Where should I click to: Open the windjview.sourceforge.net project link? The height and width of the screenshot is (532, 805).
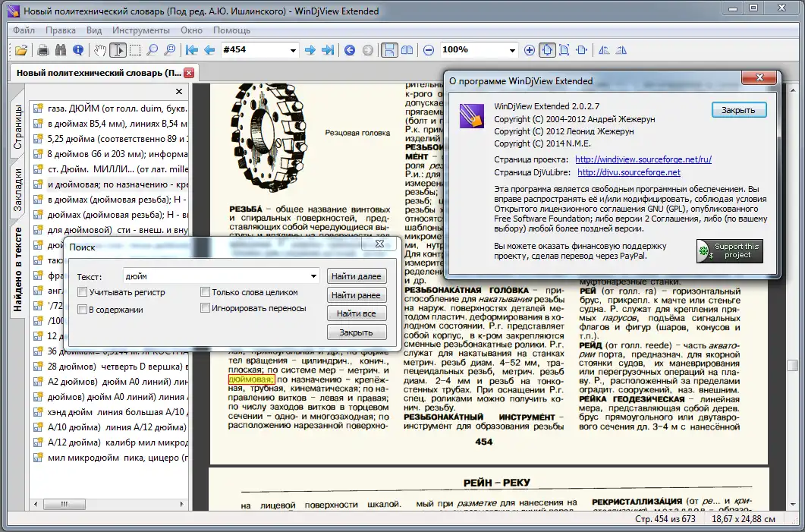tap(643, 159)
